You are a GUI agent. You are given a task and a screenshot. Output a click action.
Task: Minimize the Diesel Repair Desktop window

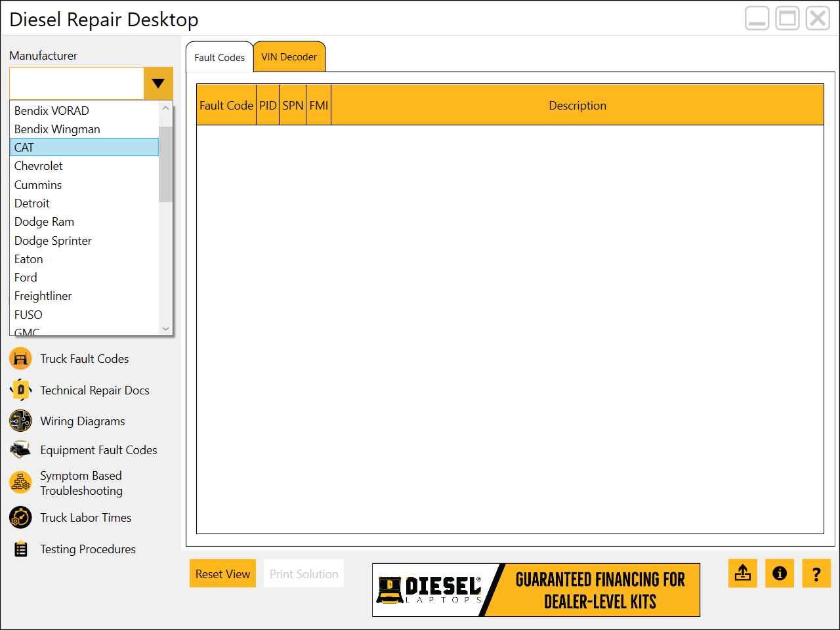757,18
